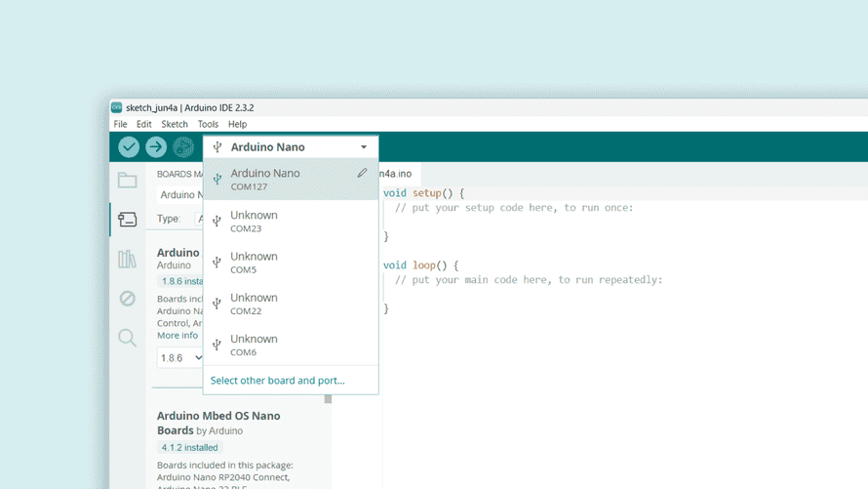
Task: Collapse the Arduino Nano board selector dropdown
Action: pyautogui.click(x=364, y=147)
